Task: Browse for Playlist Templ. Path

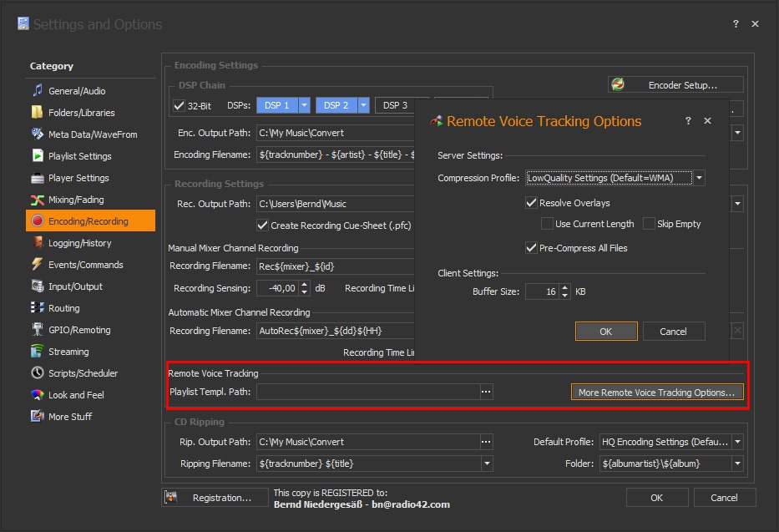Action: coord(487,392)
